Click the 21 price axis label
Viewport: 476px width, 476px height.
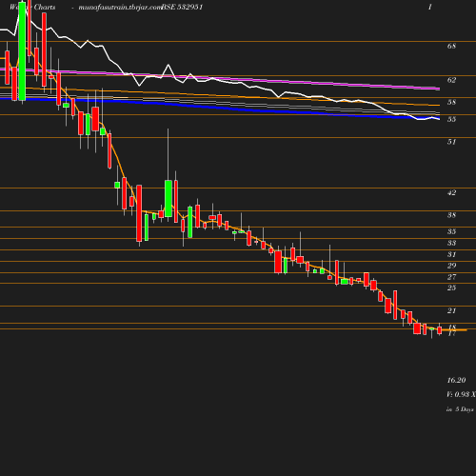pyautogui.click(x=451, y=311)
